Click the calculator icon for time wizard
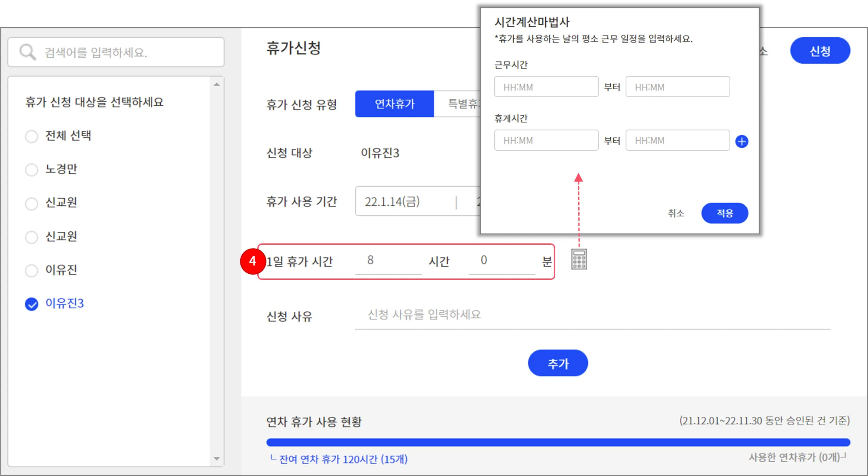This screenshot has height=476, width=868. pyautogui.click(x=579, y=259)
